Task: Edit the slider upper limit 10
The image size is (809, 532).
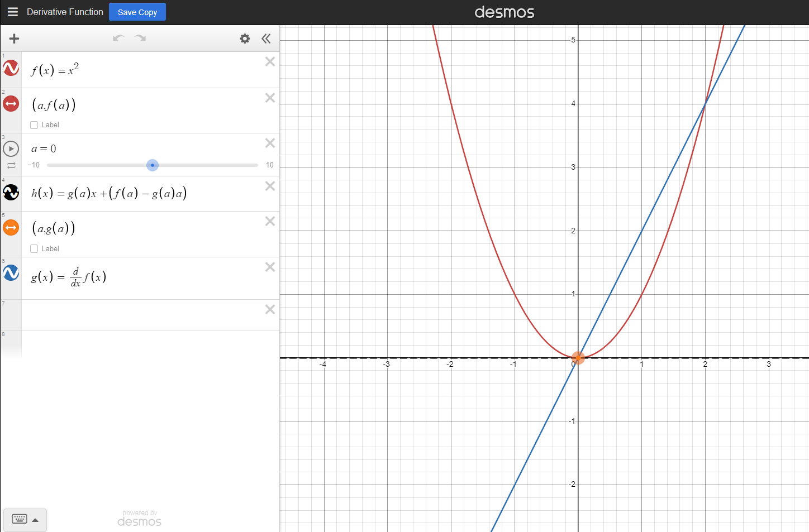Action: click(270, 165)
